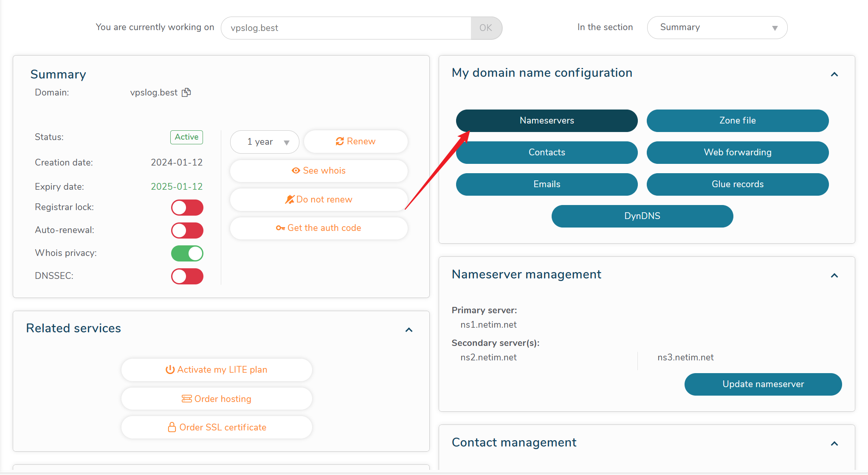The height and width of the screenshot is (475, 868).
Task: Click the server icon on Order hosting
Action: click(186, 399)
